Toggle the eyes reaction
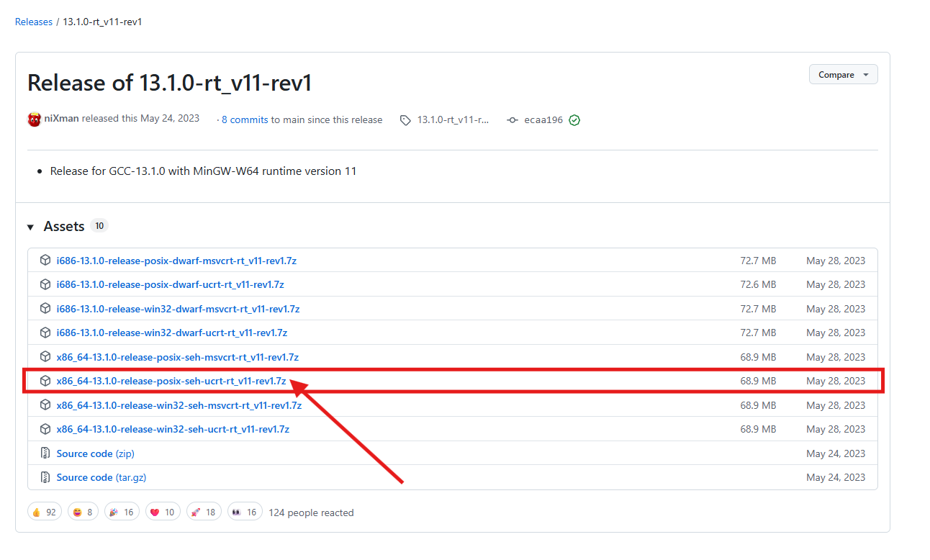Viewport: 930px width, 560px height. click(244, 511)
